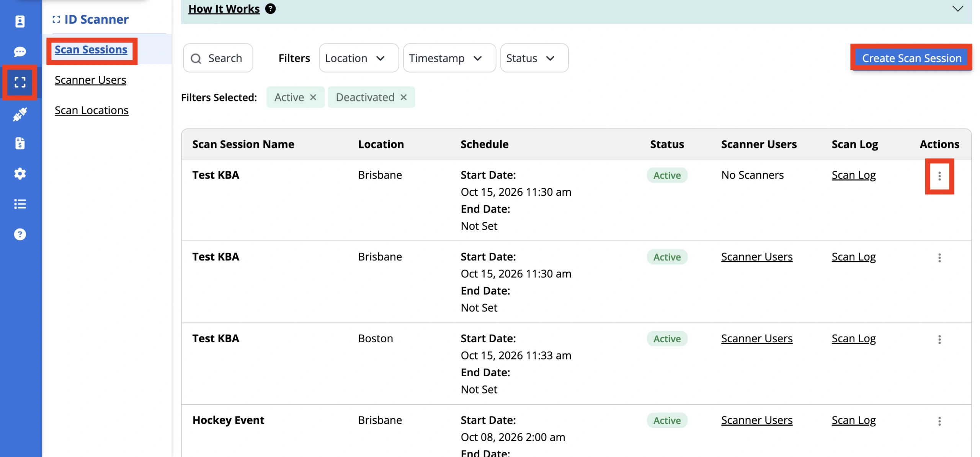This screenshot has height=457, width=980.
Task: Click the How It Works help icon
Action: [270, 8]
